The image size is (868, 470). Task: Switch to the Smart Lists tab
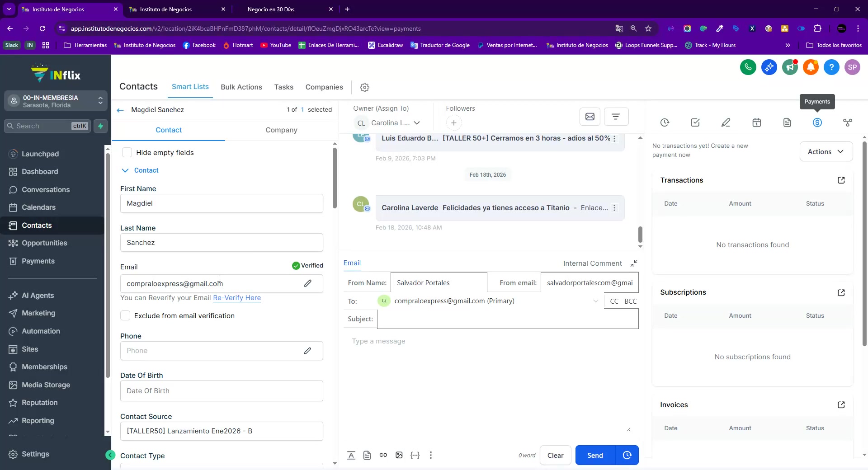[x=190, y=87]
